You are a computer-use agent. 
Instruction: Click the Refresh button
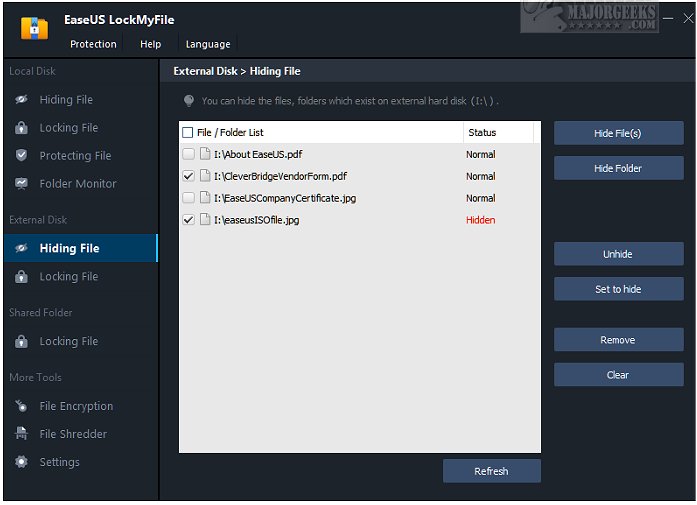pyautogui.click(x=492, y=471)
